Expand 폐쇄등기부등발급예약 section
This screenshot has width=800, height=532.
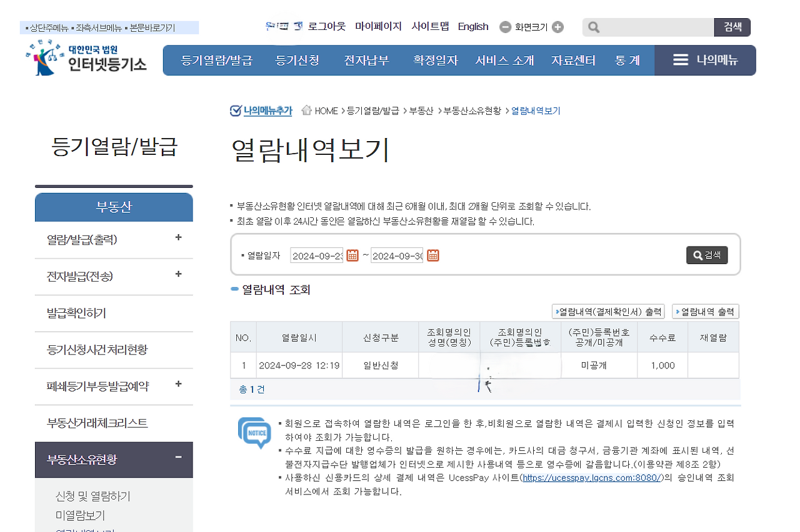pyautogui.click(x=179, y=386)
